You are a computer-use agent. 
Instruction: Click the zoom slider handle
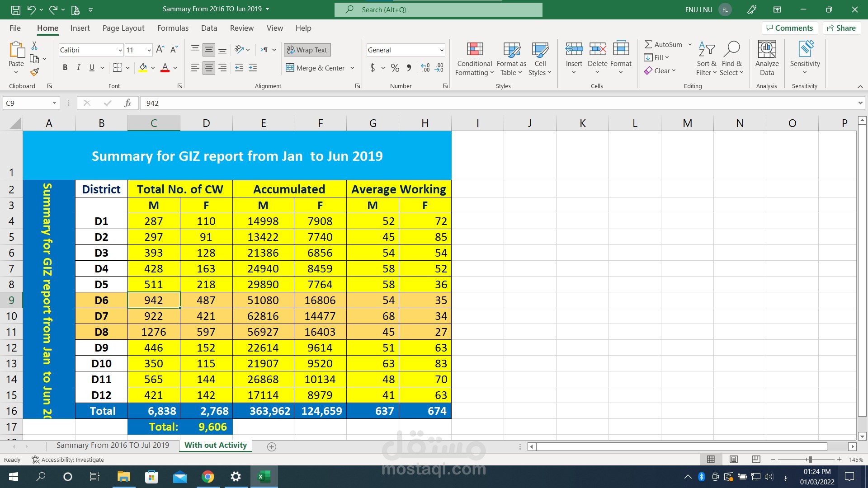point(810,460)
